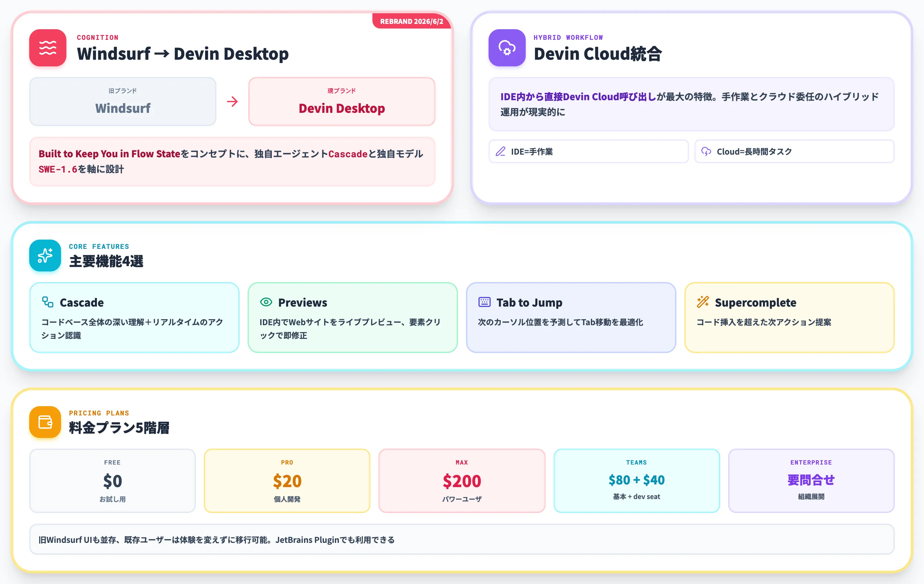Click the Cascade workflow icon
Image resolution: width=924 pixels, height=584 pixels.
(x=47, y=302)
